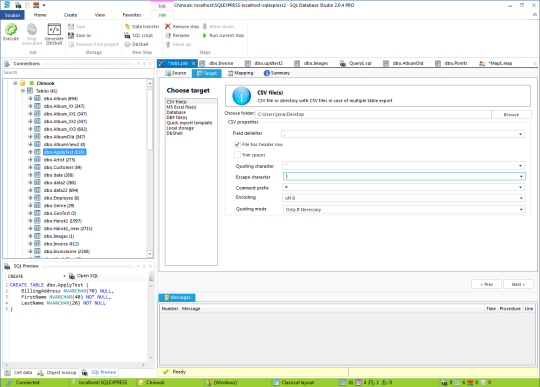Rename the current step
Viewport: 540px width, 387px height.
pyautogui.click(x=177, y=35)
